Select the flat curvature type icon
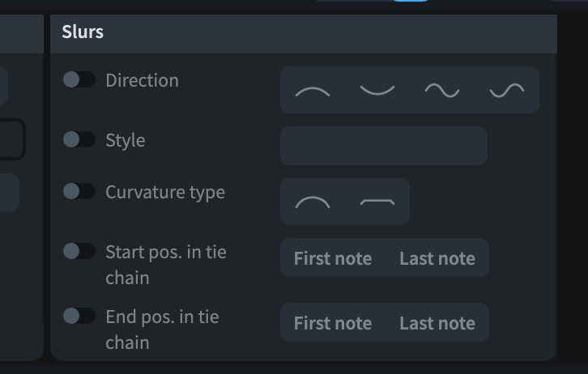The height and width of the screenshot is (374, 588). pos(377,202)
